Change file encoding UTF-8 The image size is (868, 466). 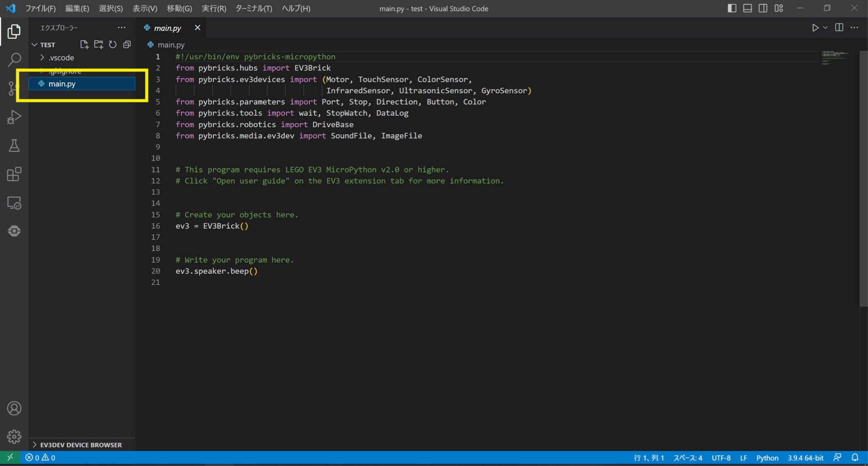pos(721,458)
